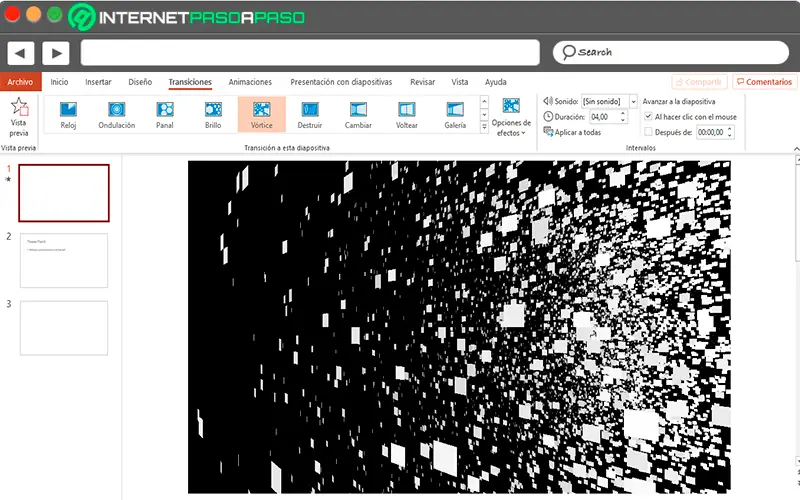Select the Ondulación transition
This screenshot has width=800, height=500.
116,115
